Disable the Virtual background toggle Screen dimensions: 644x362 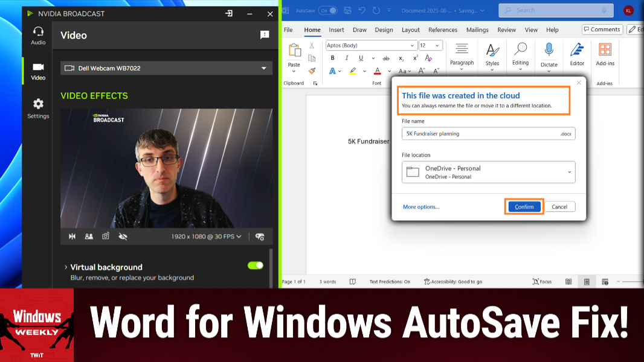256,265
